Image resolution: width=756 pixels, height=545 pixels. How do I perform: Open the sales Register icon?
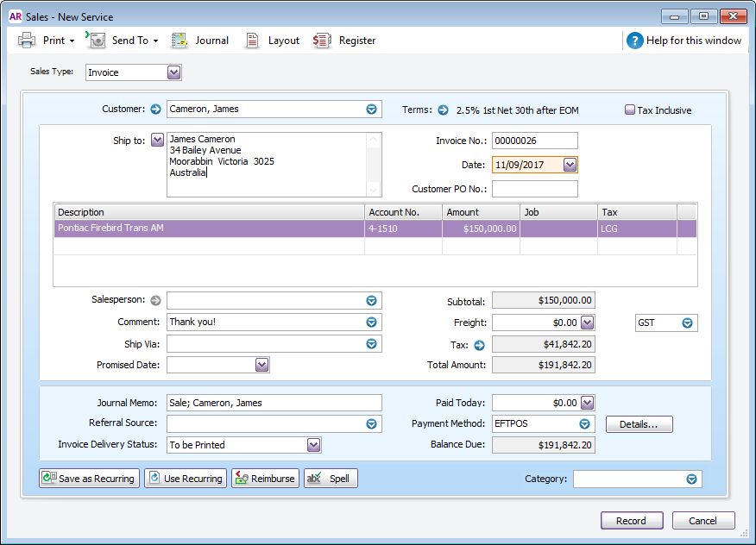click(322, 41)
